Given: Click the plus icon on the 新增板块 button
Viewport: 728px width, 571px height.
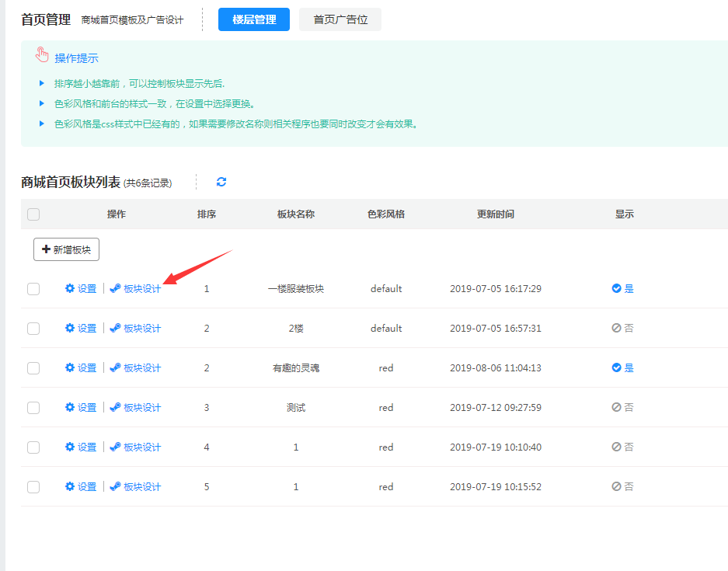Looking at the screenshot, I should pos(46,249).
